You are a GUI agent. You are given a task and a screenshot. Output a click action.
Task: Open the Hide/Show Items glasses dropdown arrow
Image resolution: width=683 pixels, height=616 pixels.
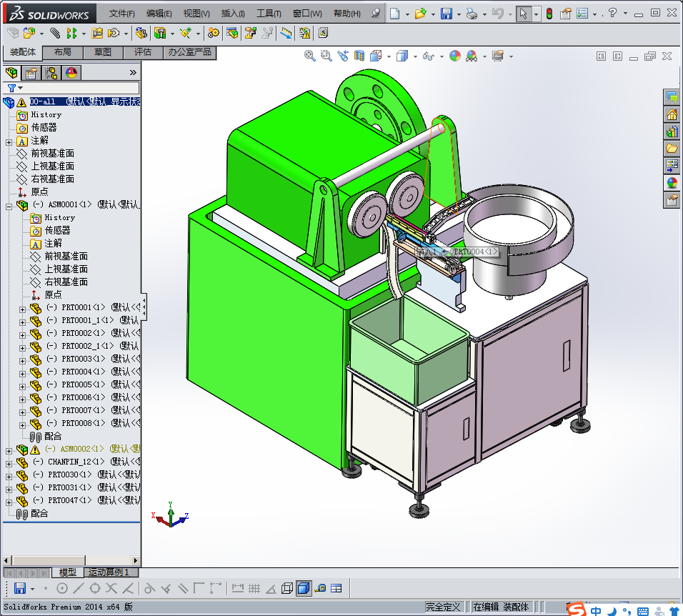(442, 56)
